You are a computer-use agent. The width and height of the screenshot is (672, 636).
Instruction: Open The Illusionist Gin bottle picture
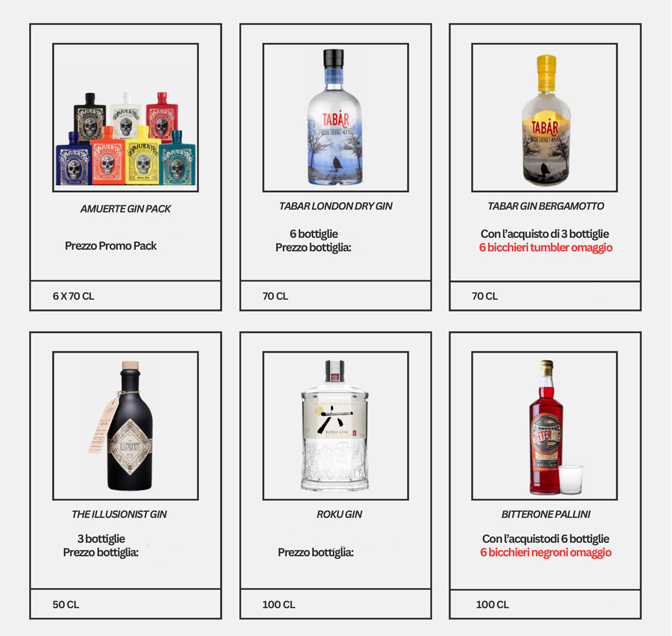(125, 425)
